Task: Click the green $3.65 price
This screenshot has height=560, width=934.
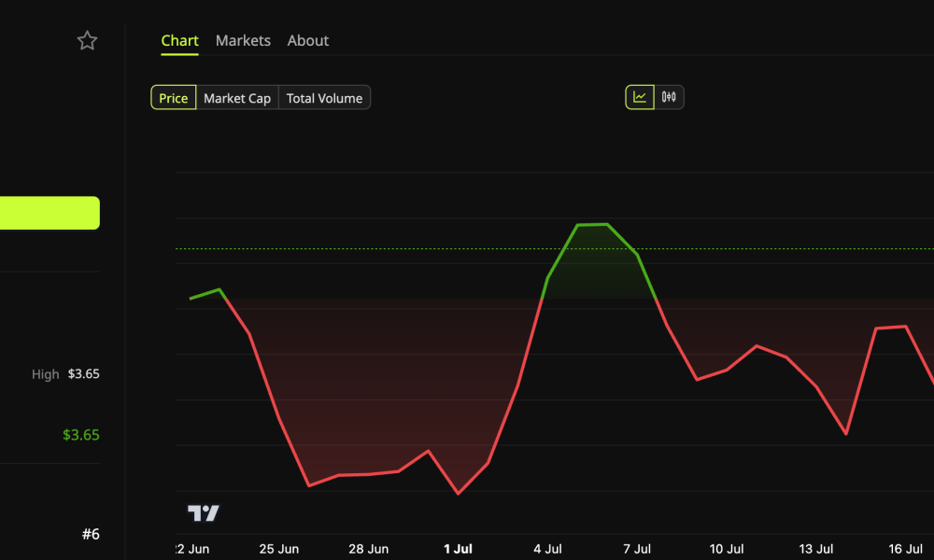Action: point(81,435)
